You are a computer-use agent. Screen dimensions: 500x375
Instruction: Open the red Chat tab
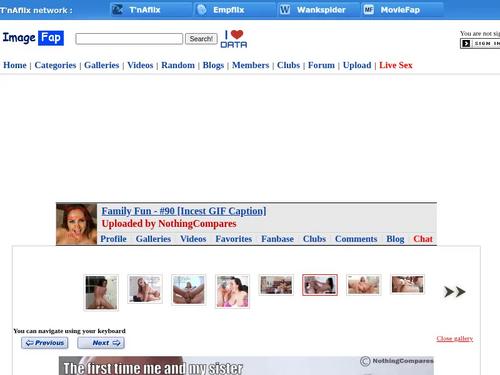[423, 239]
